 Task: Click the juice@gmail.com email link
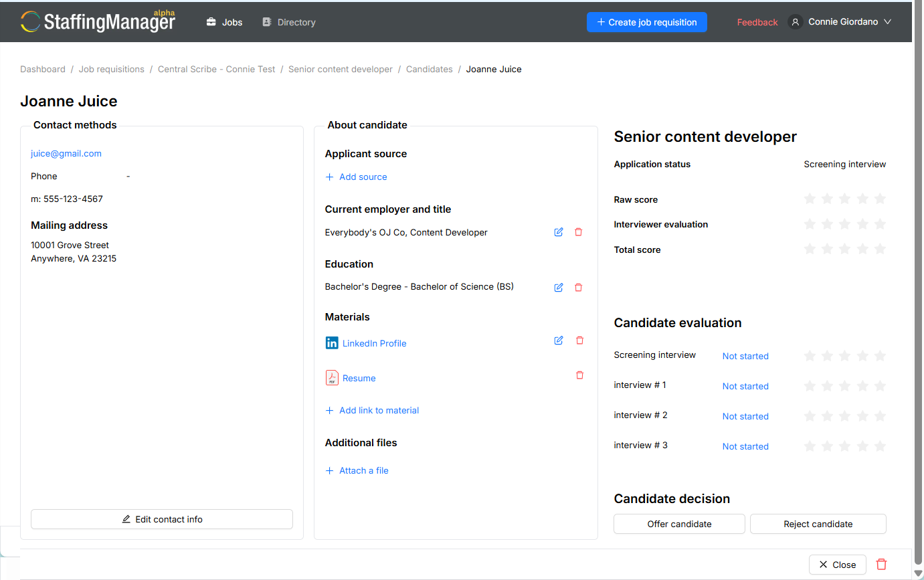click(x=66, y=153)
